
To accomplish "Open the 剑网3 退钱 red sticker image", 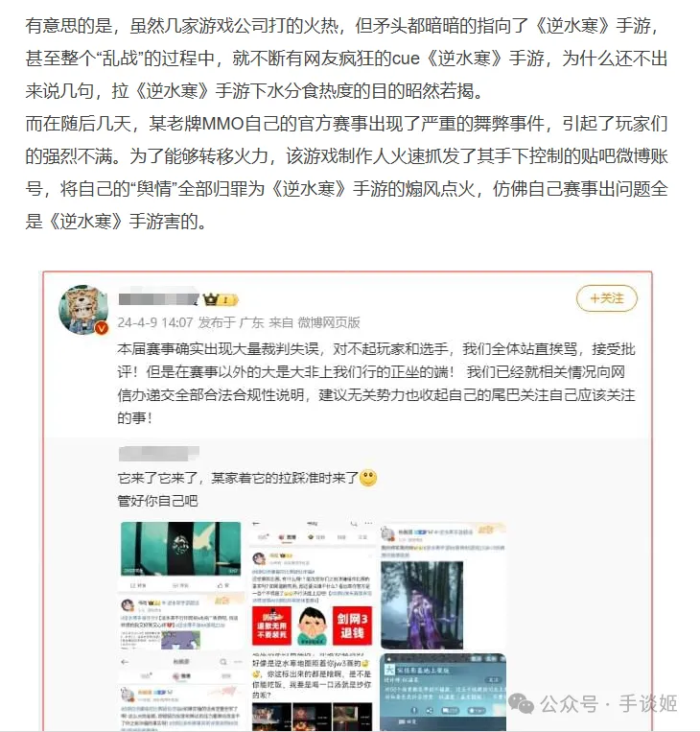I will [352, 626].
